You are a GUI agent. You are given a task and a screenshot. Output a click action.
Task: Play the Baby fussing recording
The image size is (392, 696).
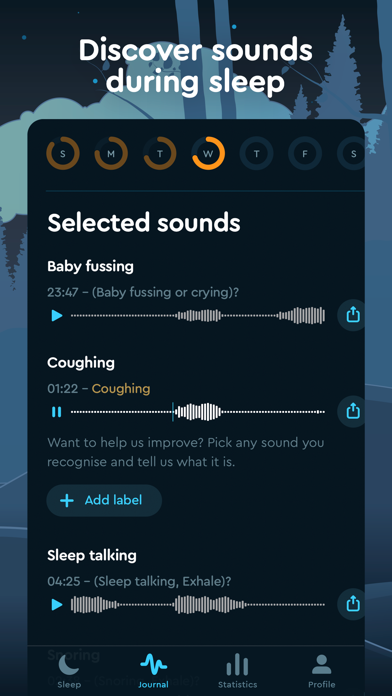57,316
